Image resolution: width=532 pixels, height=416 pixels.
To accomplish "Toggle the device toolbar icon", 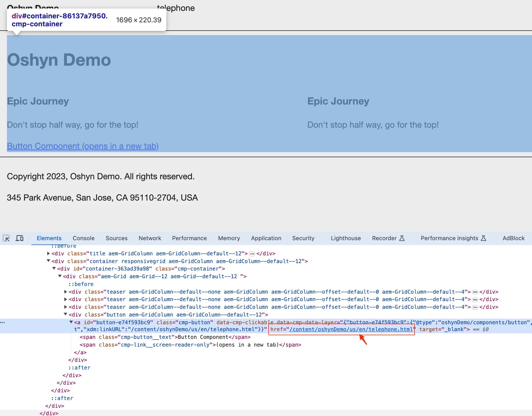I will coord(19,238).
